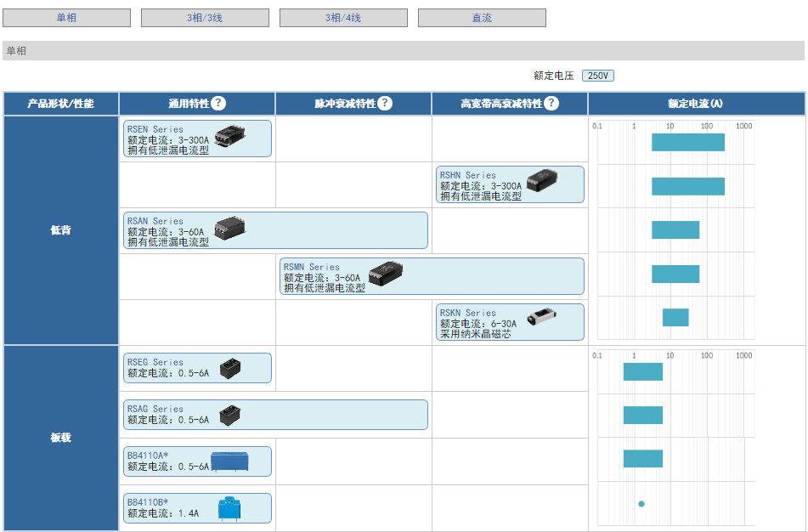Switch to the 3相/3线 tab
This screenshot has width=808, height=532.
pyautogui.click(x=205, y=18)
